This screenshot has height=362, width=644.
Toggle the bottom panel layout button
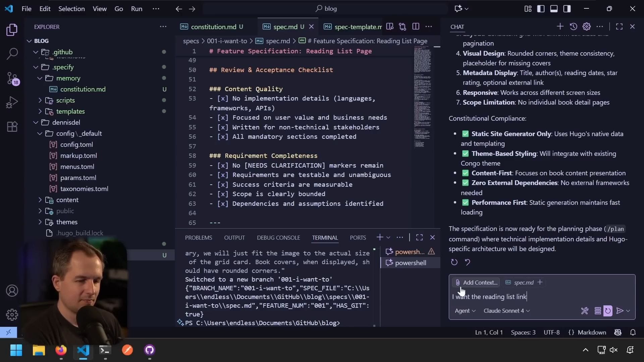(x=554, y=9)
